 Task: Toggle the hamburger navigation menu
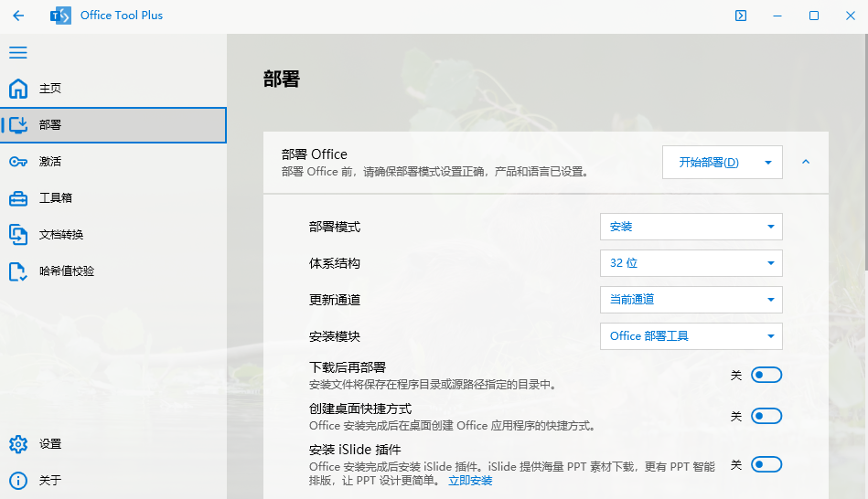[x=17, y=53]
